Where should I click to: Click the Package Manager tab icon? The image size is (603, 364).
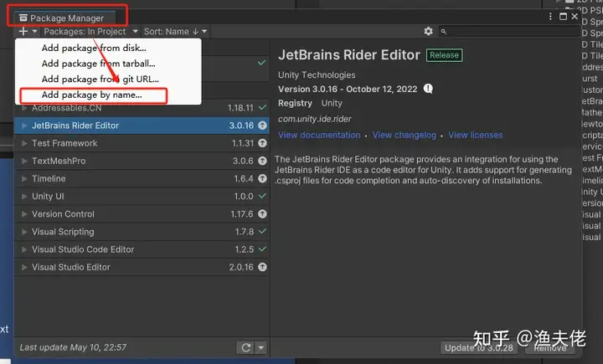point(23,18)
